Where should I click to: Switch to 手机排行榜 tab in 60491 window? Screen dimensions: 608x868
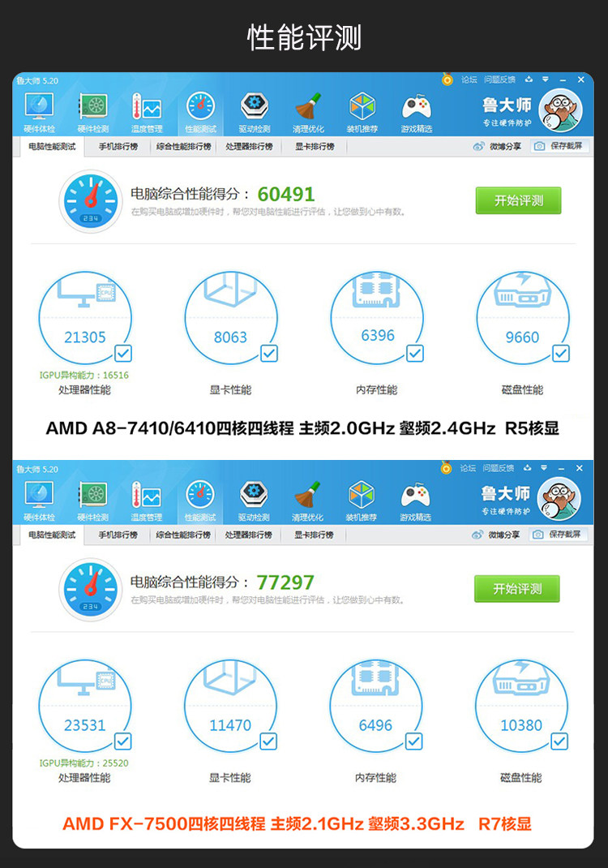click(x=118, y=147)
